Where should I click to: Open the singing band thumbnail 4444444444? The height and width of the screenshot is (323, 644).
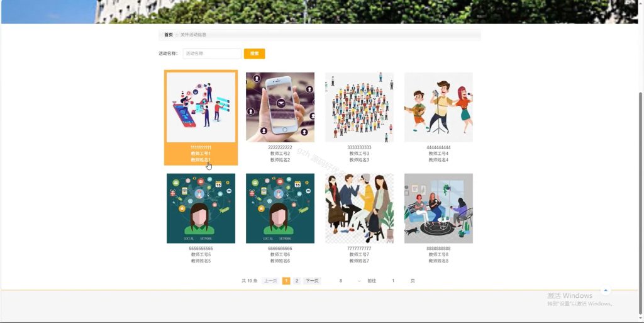pos(438,107)
